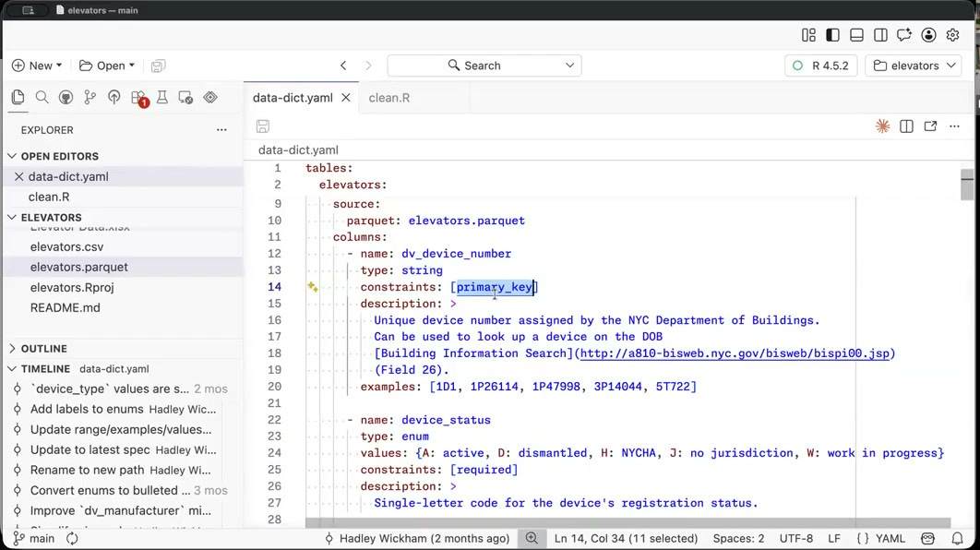Close data-dict.yaml in Open Editors
The width and height of the screenshot is (980, 550).
click(x=18, y=177)
